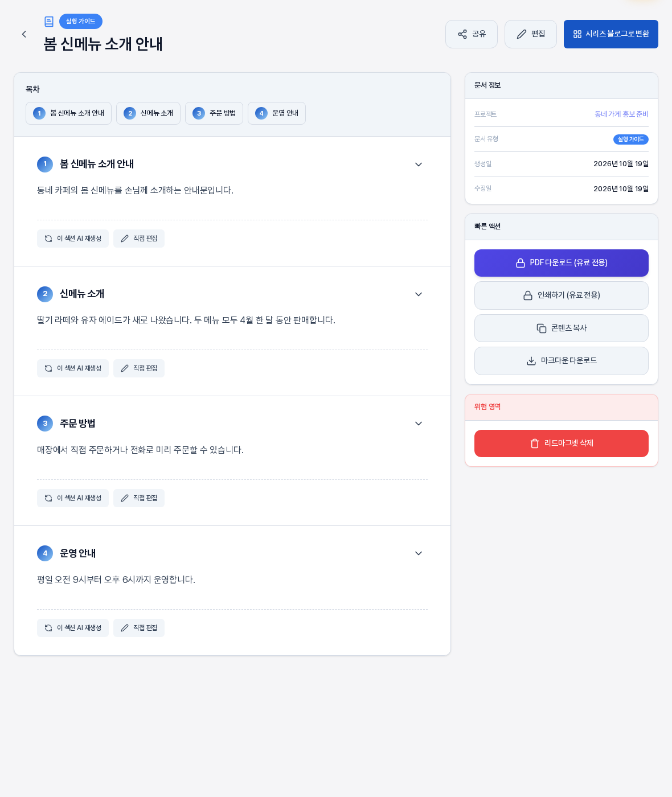Click the 실행 가이드 badge in 문서 정보
This screenshot has width=672, height=797.
coord(631,139)
